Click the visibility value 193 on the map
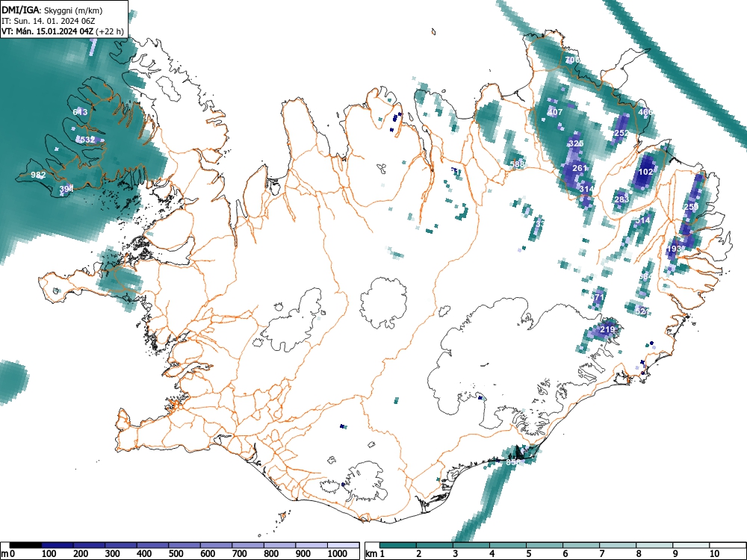Screen dimensions: 747x560 coord(674,249)
